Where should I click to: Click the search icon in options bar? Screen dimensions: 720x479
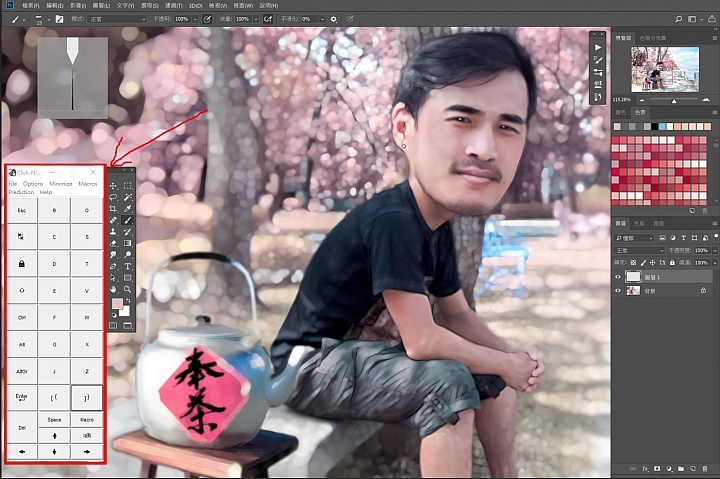coord(679,19)
